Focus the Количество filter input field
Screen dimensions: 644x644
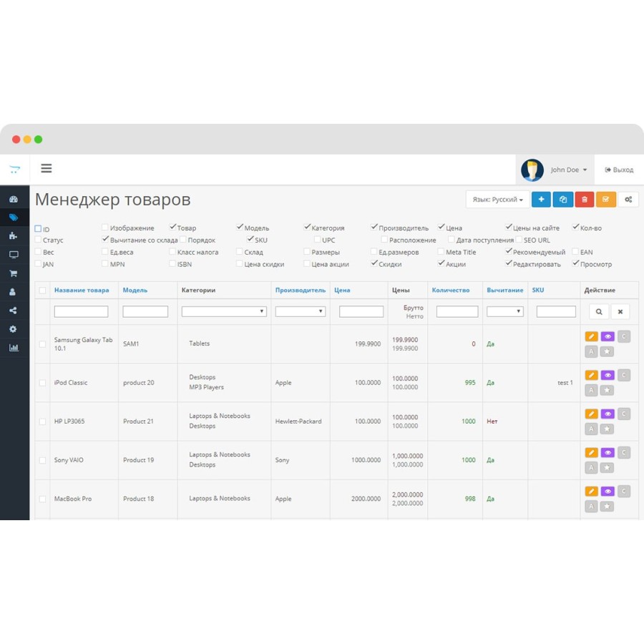[457, 311]
